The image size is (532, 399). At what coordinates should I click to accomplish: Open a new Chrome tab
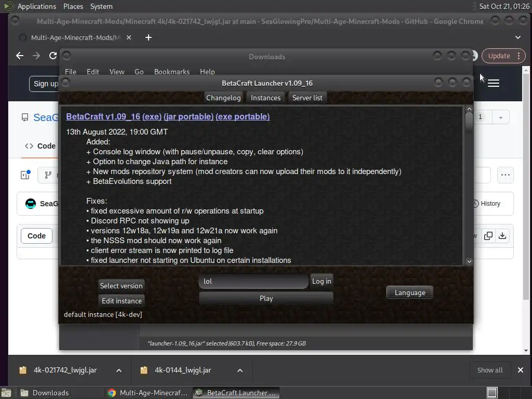point(149,37)
